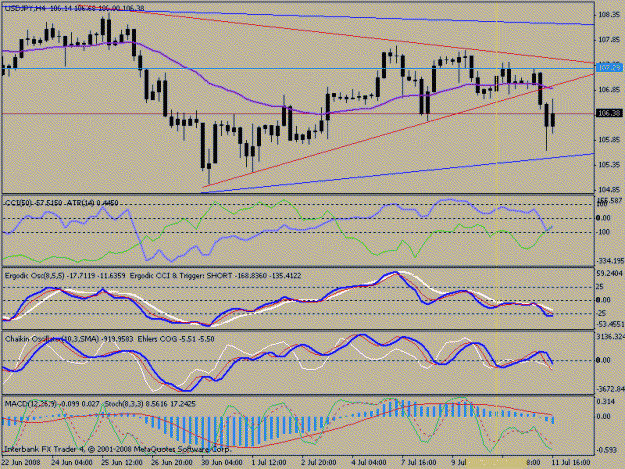Click the 11 Jul 16:00 time label

(x=571, y=463)
